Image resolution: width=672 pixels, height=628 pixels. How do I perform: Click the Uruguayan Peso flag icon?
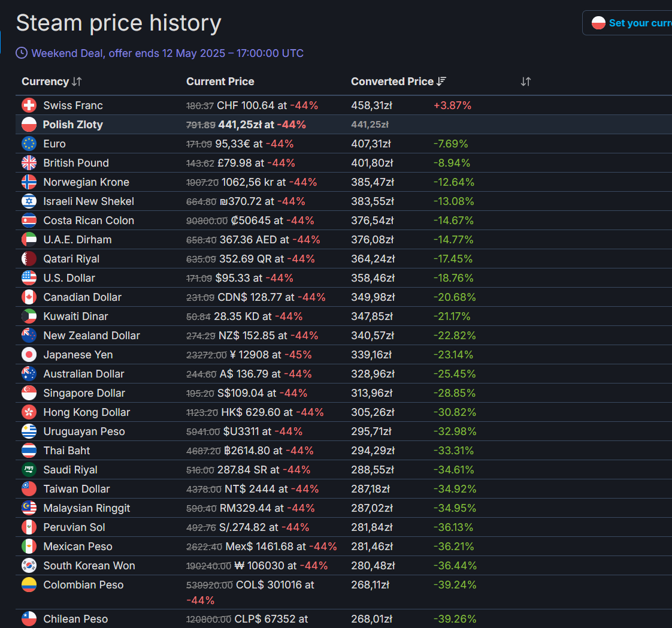point(29,431)
